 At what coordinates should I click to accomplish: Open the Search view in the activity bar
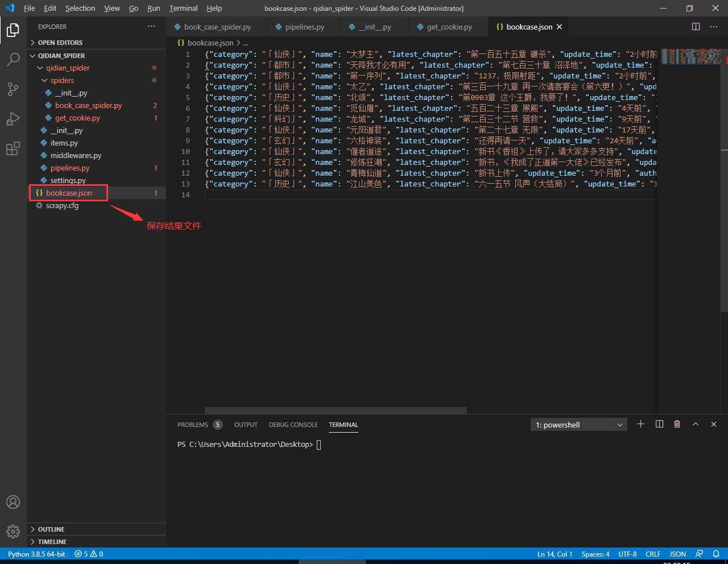click(13, 60)
